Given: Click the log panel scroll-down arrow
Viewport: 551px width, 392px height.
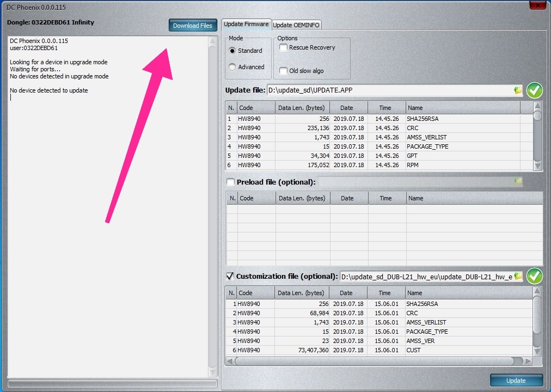Looking at the screenshot, I should coord(212,372).
